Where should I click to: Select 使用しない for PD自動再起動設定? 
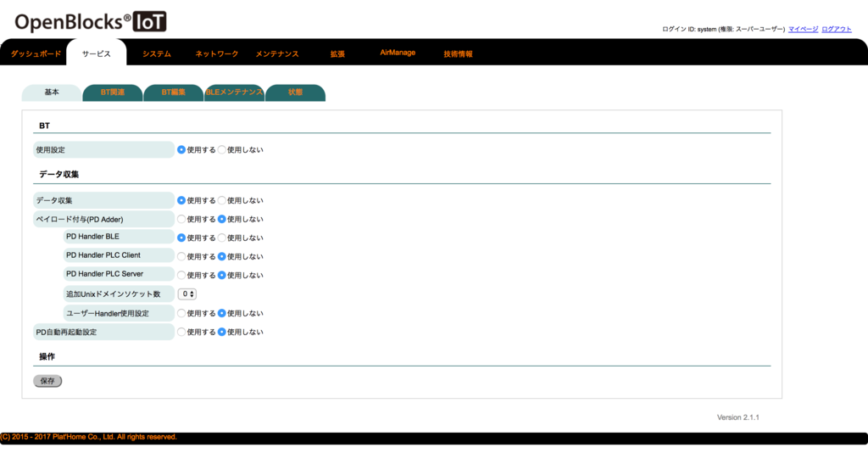tap(221, 332)
